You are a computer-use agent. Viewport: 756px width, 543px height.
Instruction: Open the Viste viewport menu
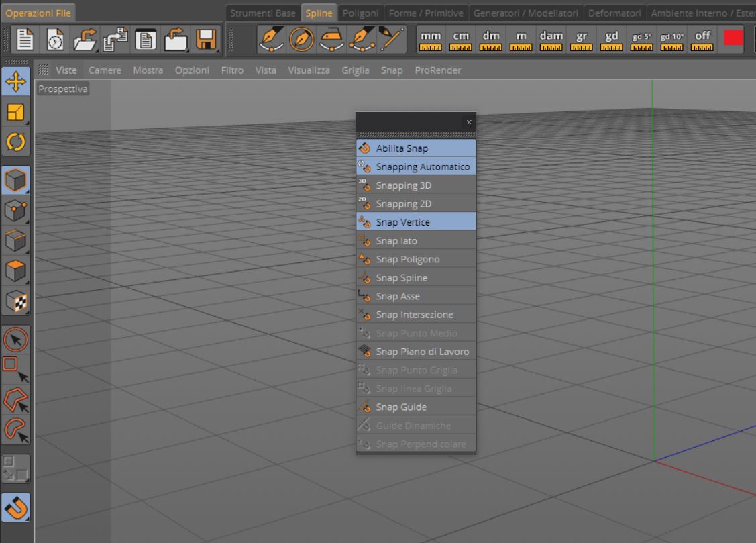tap(66, 70)
